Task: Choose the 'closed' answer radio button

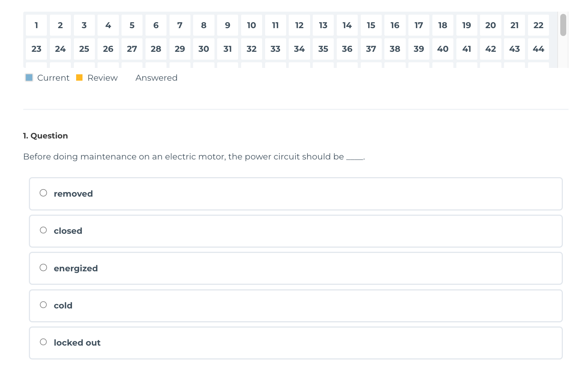Action: click(x=43, y=230)
